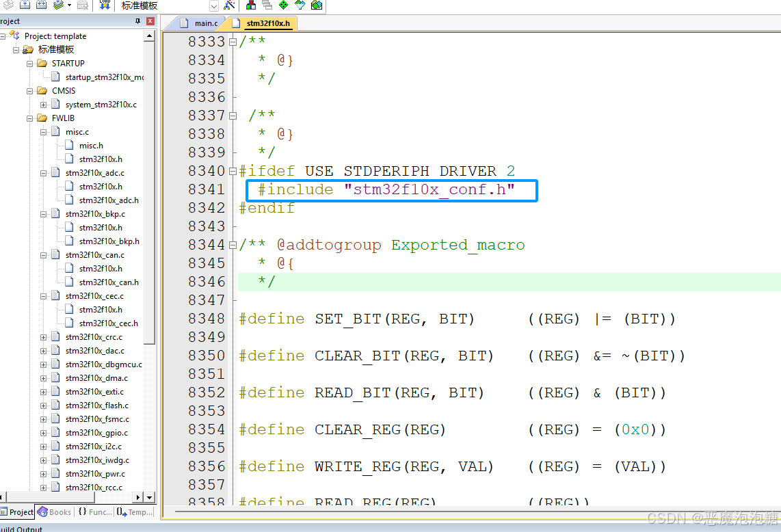
Task: Collapse the CMSIS folder group
Action: click(x=30, y=91)
